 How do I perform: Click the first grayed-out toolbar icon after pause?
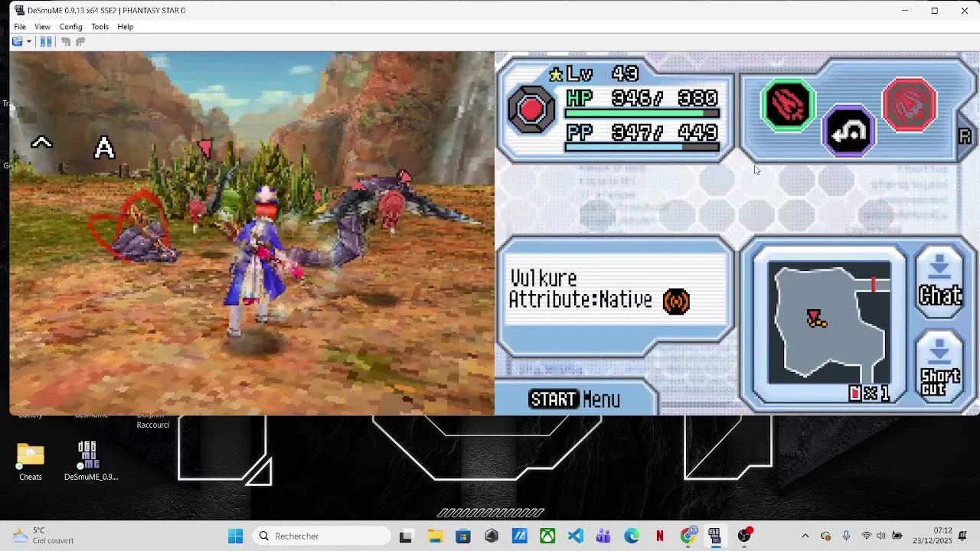(x=66, y=41)
